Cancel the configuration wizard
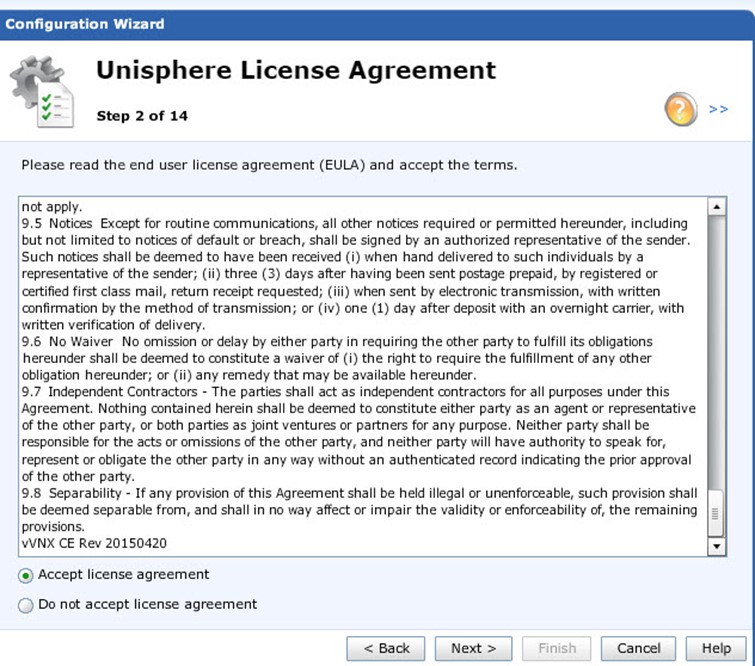The height and width of the screenshot is (666, 755). (x=638, y=649)
